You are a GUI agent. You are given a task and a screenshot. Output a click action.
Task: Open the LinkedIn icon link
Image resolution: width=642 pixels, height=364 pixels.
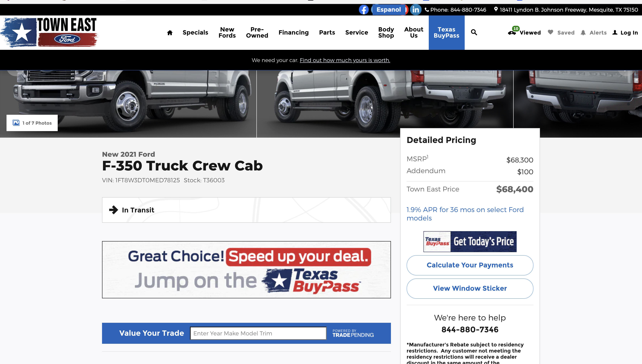416,10
